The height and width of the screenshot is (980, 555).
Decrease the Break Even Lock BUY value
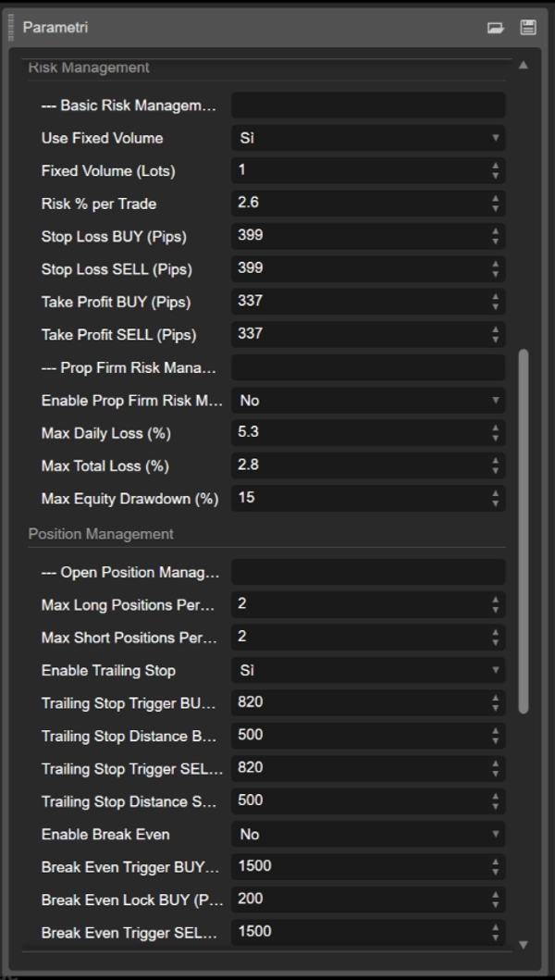point(496,903)
